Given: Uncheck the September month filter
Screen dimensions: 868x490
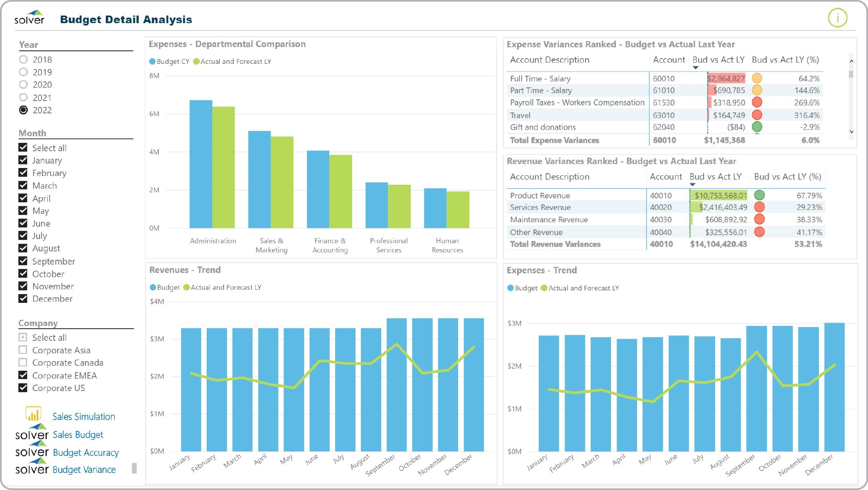Looking at the screenshot, I should click(23, 261).
